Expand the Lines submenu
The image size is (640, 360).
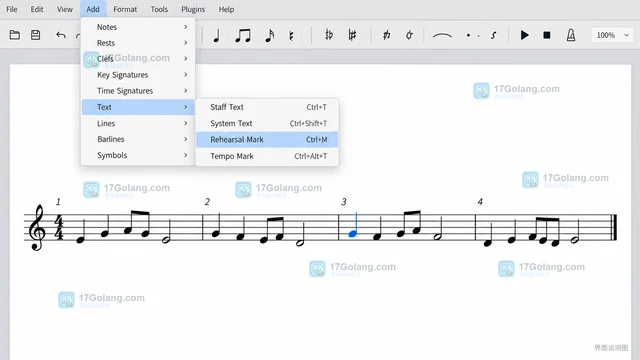138,123
